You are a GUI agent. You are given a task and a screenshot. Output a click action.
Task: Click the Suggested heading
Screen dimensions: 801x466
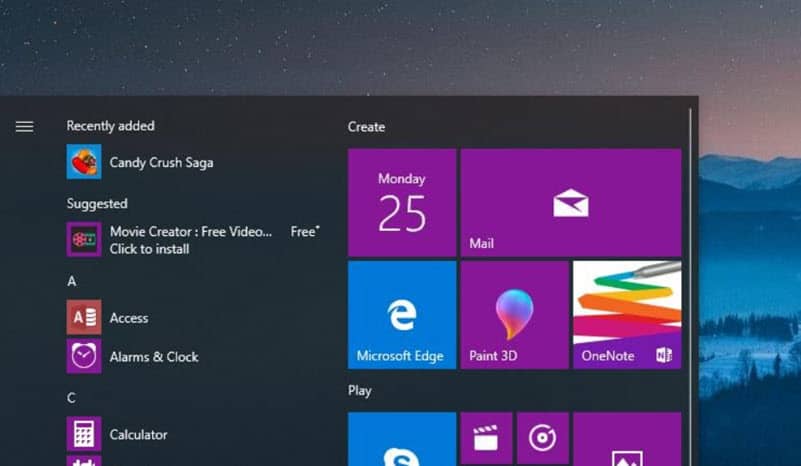click(97, 203)
